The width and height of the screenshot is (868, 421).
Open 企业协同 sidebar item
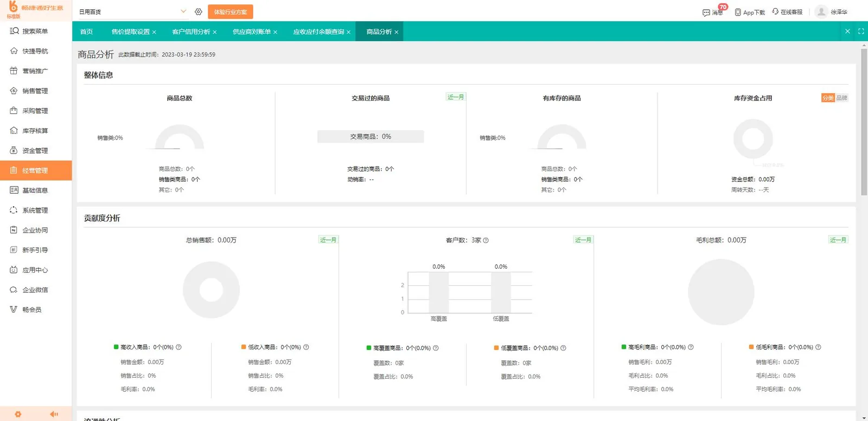(x=36, y=230)
